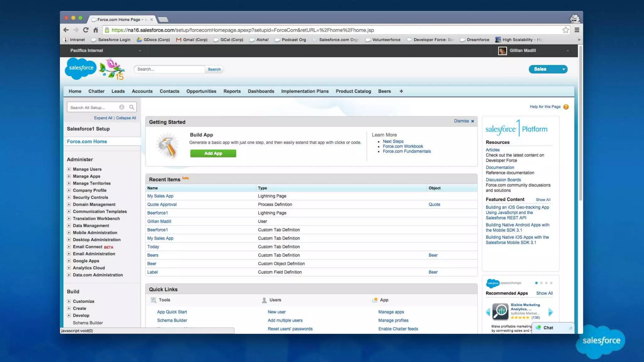Expand the Manage Users tree node
The width and height of the screenshot is (644, 362).
pyautogui.click(x=69, y=169)
